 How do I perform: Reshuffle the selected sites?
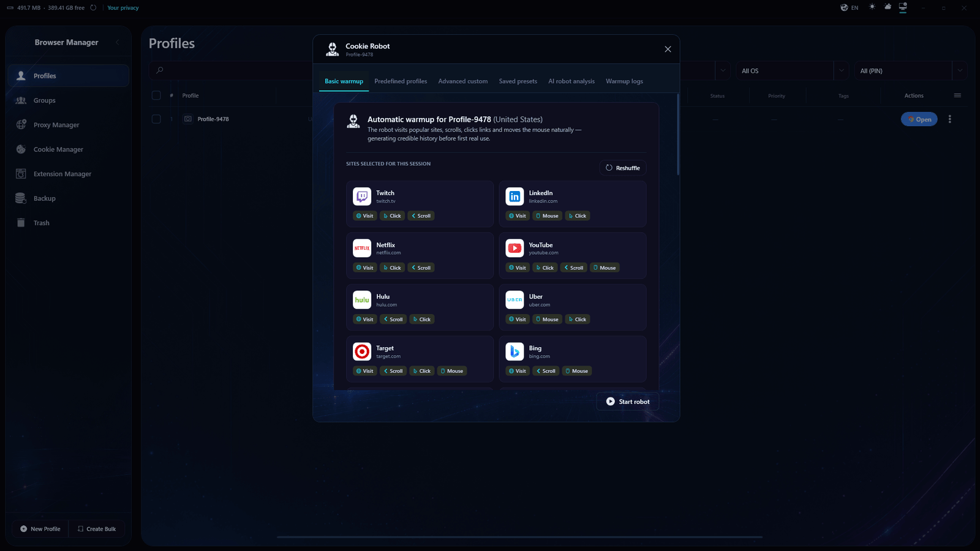(x=623, y=168)
